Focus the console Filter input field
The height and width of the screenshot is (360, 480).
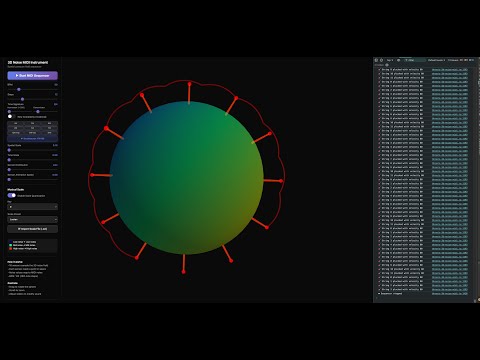pos(414,60)
